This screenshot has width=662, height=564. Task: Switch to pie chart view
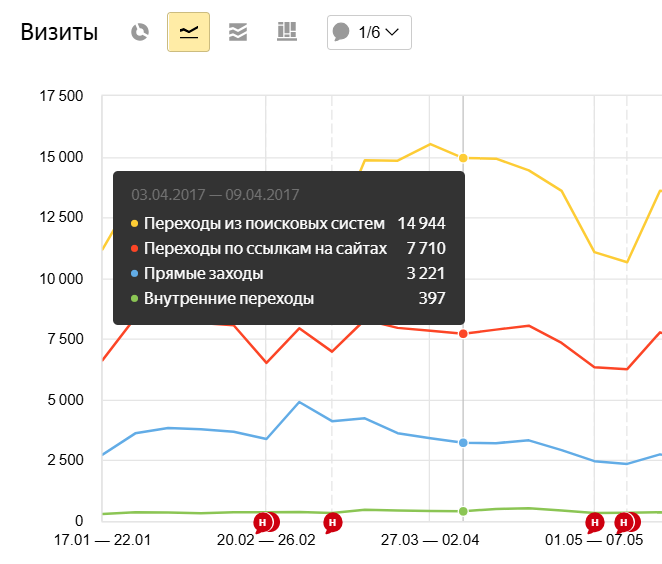pos(140,32)
